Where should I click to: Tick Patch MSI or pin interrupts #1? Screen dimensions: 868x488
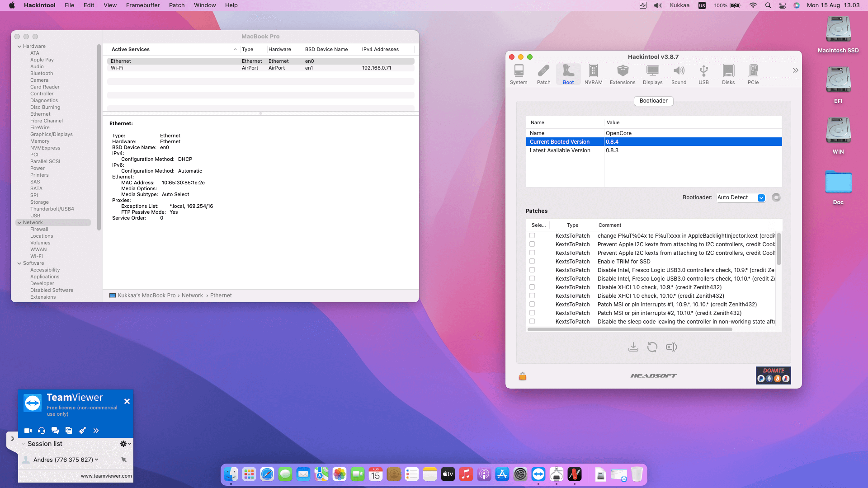(x=532, y=304)
